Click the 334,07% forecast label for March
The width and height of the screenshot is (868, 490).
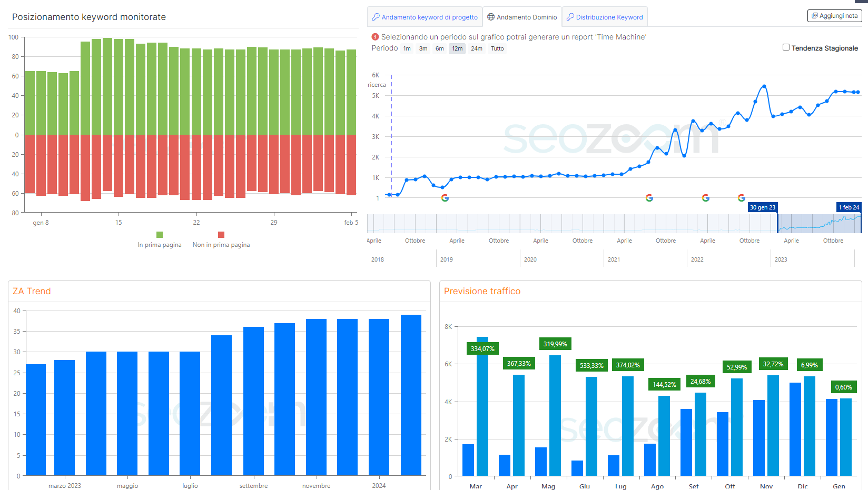[482, 348]
